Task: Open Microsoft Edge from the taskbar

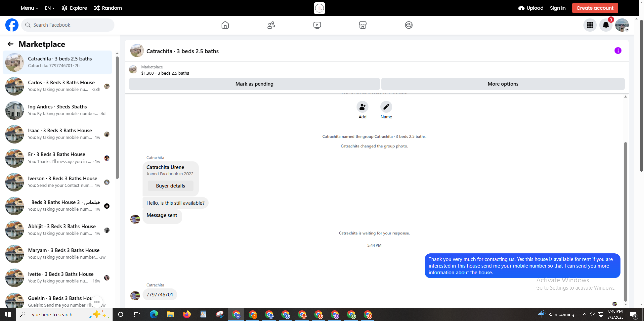Action: (x=154, y=314)
